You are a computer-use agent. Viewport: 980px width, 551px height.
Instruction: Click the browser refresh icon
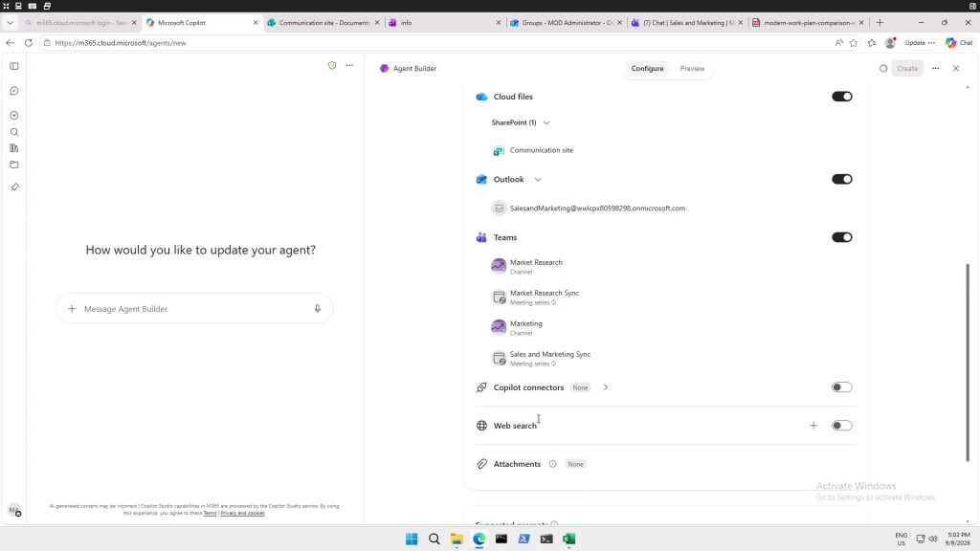click(x=29, y=43)
